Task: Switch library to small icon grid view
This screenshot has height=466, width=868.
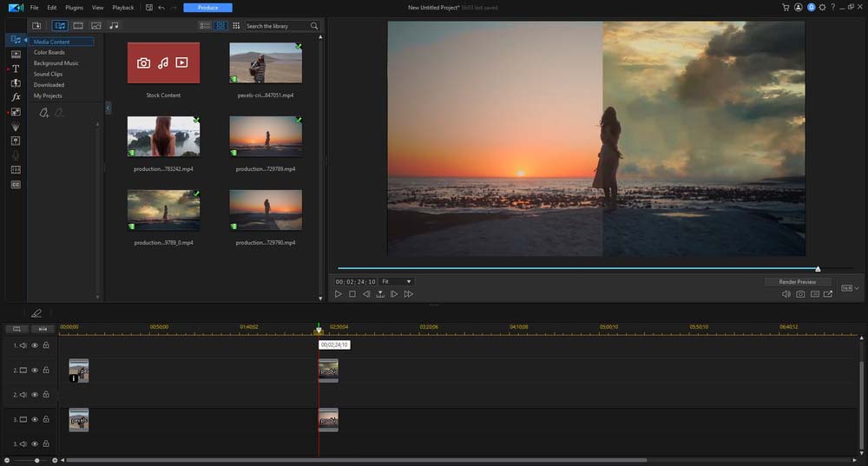Action: (236, 25)
